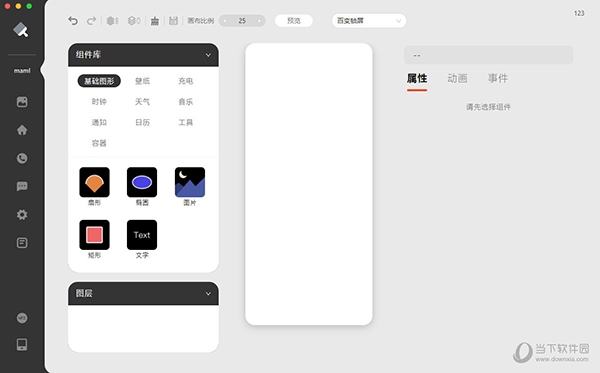Pick the orange 扇形 fan shape component

click(95, 182)
